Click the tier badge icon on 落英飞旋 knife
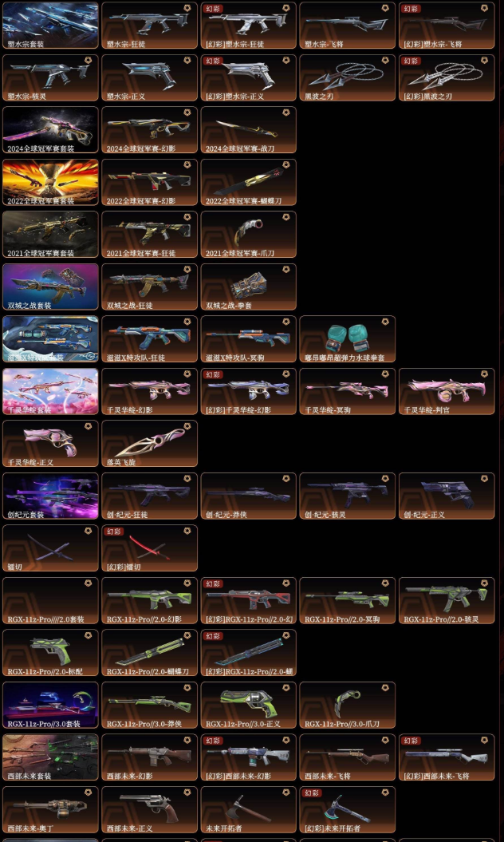The height and width of the screenshot is (842, 504). click(x=187, y=426)
